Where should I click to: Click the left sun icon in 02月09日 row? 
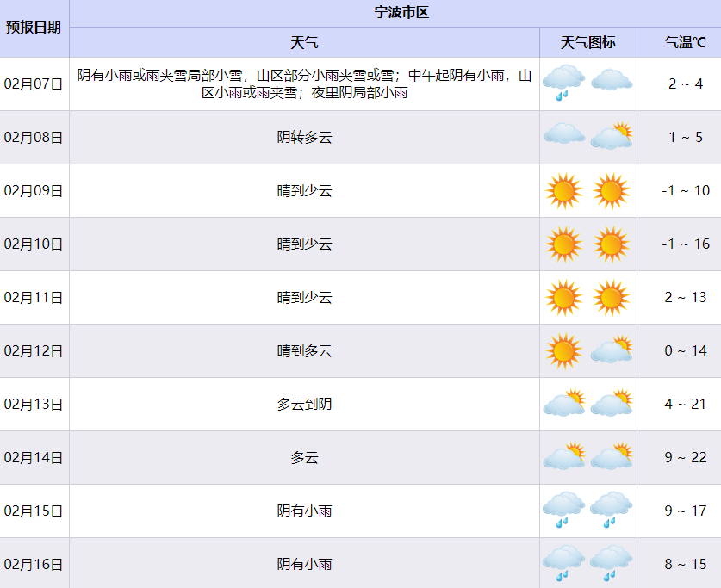pyautogui.click(x=564, y=191)
